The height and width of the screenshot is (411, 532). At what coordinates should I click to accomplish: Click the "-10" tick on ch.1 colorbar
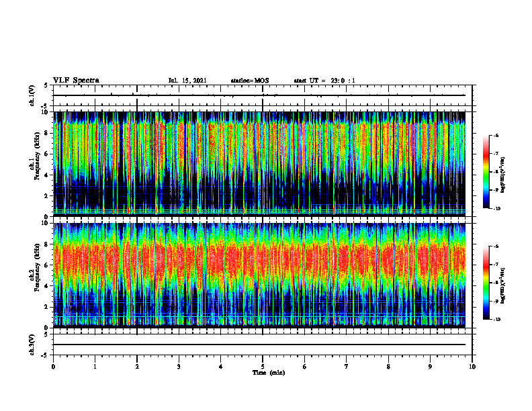pyautogui.click(x=496, y=209)
